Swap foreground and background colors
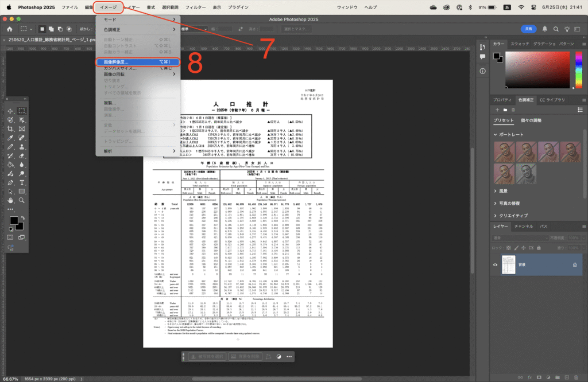Screen dimensions: 588x382 [23, 217]
